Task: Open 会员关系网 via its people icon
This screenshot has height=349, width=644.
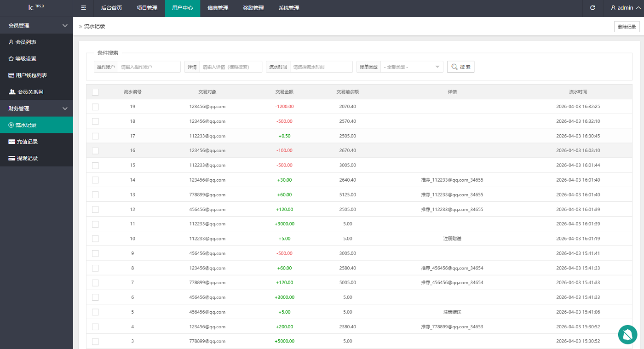Action: point(12,92)
